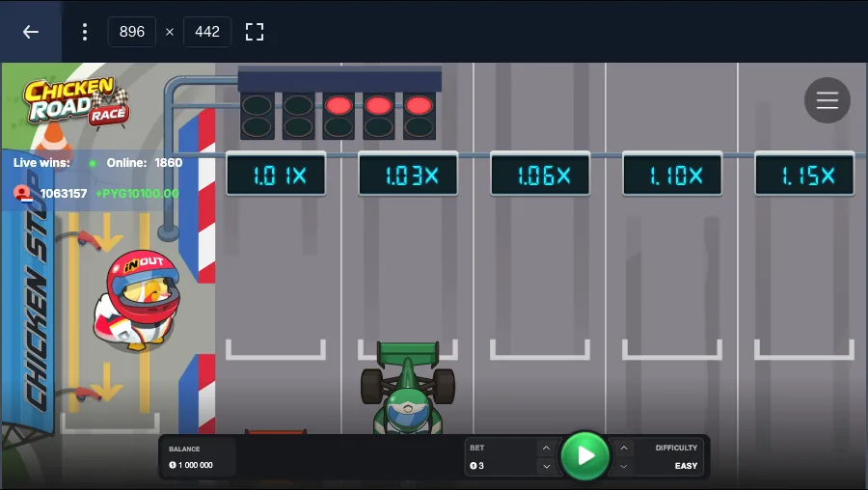
Task: Open the three-dot options menu
Action: click(85, 32)
